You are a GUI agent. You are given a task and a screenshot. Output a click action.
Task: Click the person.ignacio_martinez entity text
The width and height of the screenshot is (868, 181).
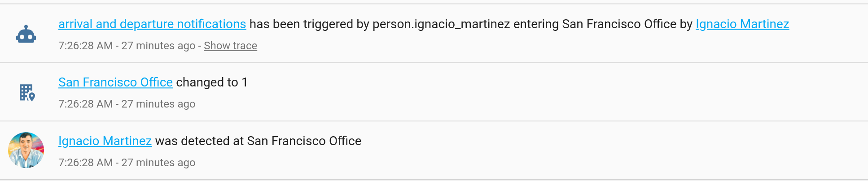point(441,24)
